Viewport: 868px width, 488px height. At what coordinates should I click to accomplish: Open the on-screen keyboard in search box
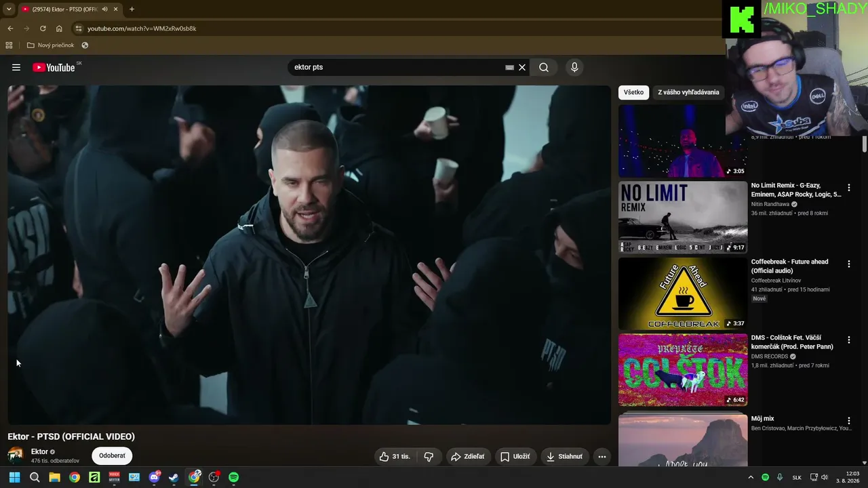[509, 68]
